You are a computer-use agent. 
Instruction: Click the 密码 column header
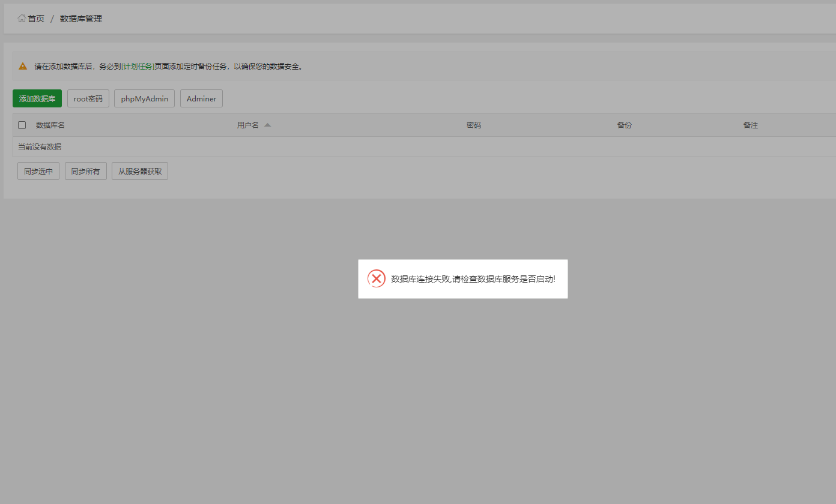tap(474, 125)
